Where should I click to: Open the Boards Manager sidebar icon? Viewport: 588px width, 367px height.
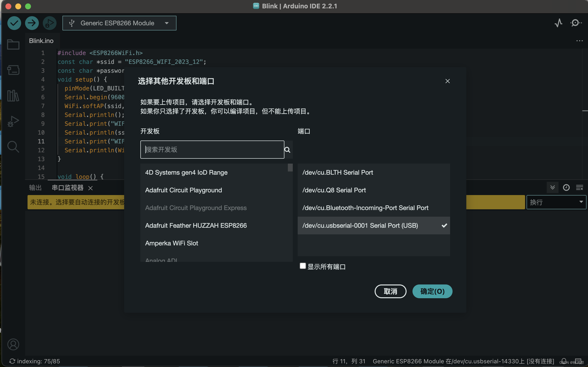[x=13, y=70]
